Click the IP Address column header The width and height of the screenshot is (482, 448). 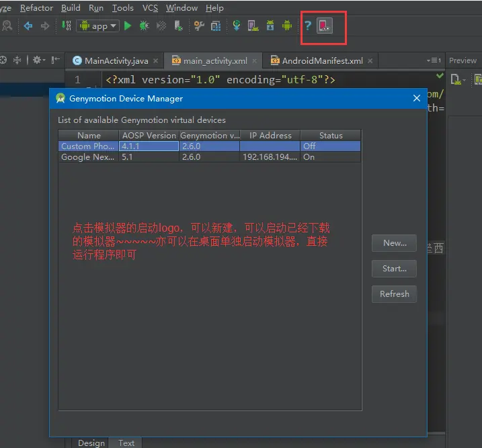270,136
